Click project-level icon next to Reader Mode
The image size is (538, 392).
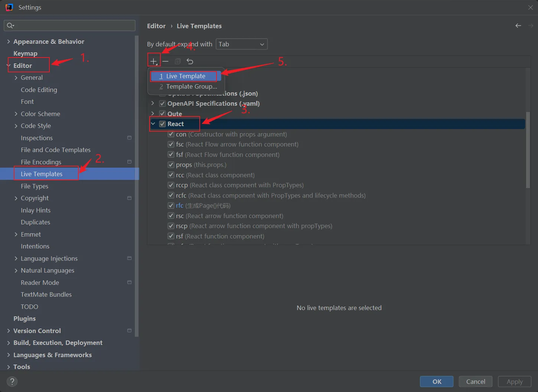(x=129, y=282)
